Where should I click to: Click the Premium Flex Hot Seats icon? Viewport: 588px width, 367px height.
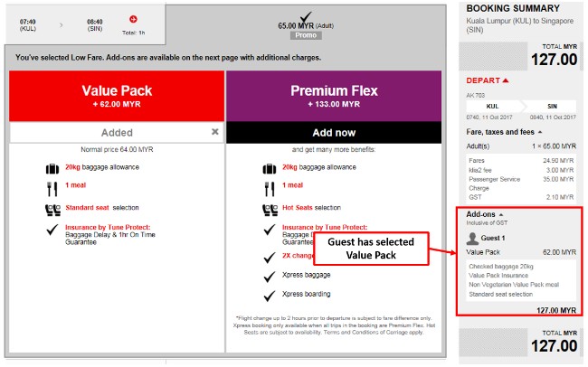coord(270,209)
